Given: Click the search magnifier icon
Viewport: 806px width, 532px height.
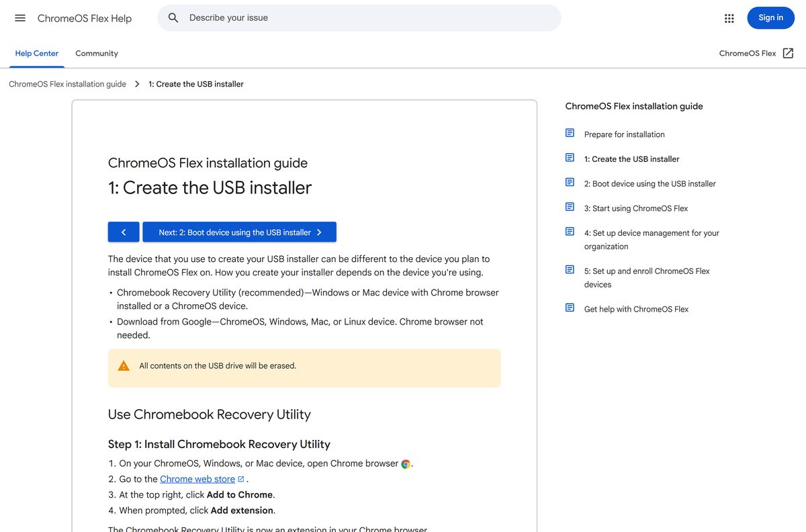Looking at the screenshot, I should [x=173, y=18].
